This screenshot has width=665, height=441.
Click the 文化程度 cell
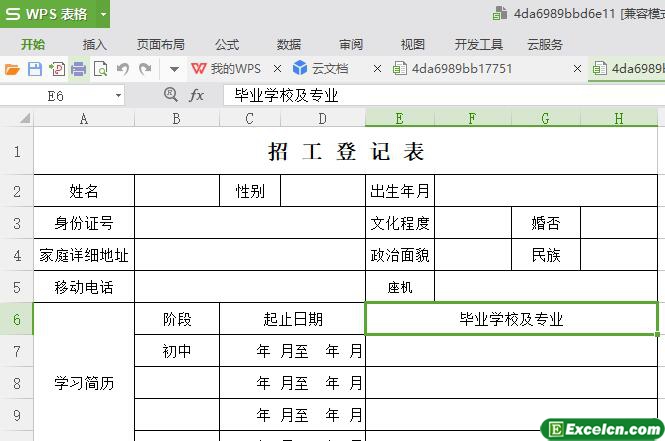[x=400, y=223]
